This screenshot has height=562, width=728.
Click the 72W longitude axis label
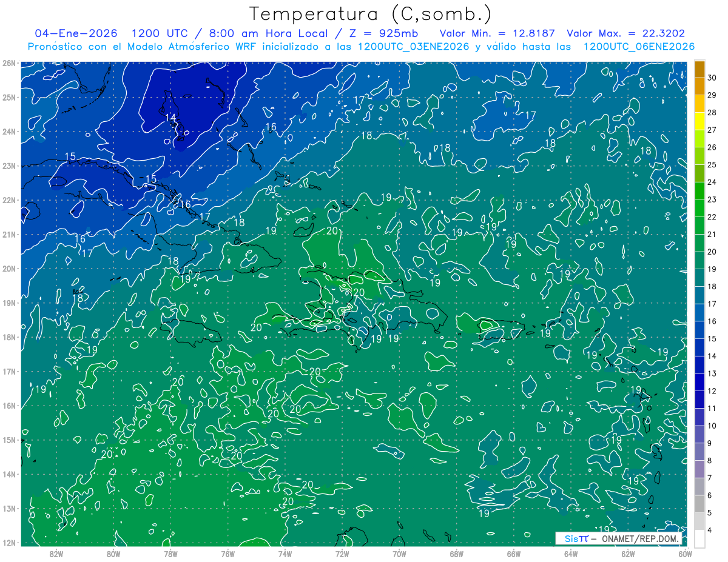click(342, 554)
